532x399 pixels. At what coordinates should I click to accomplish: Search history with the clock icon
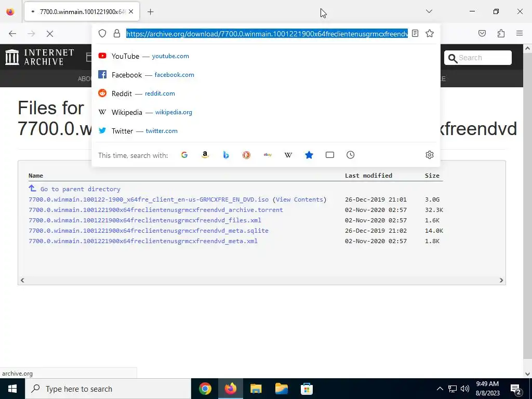(x=351, y=155)
